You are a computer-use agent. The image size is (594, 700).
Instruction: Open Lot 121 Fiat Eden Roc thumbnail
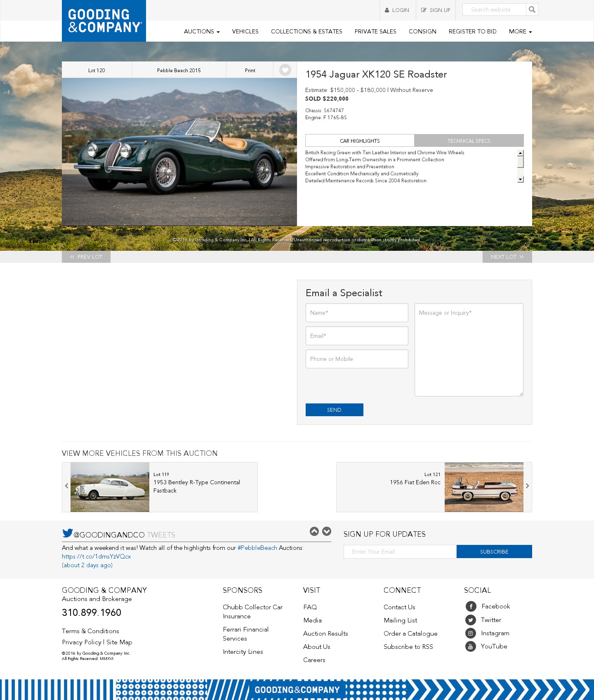484,487
